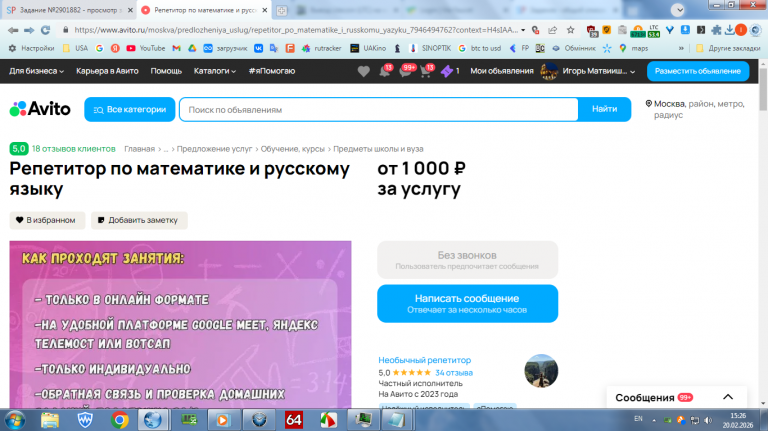The height and width of the screenshot is (431, 768).
Task: Open the seller's avatar photo
Action: pos(541,371)
